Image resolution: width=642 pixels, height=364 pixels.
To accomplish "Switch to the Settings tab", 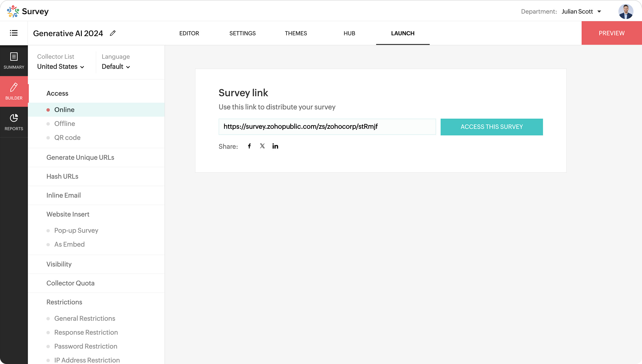I will click(242, 33).
